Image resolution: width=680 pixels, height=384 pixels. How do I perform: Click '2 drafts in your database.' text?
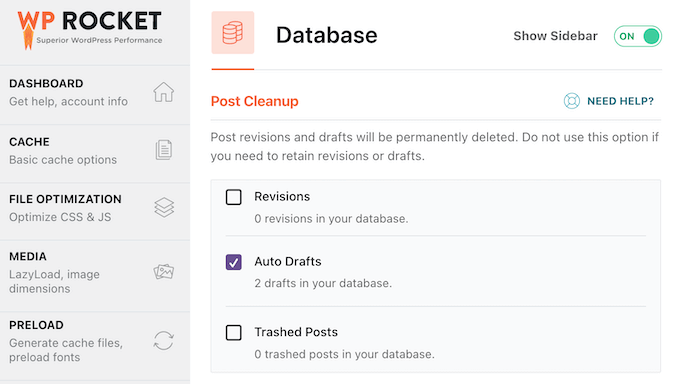point(323,283)
